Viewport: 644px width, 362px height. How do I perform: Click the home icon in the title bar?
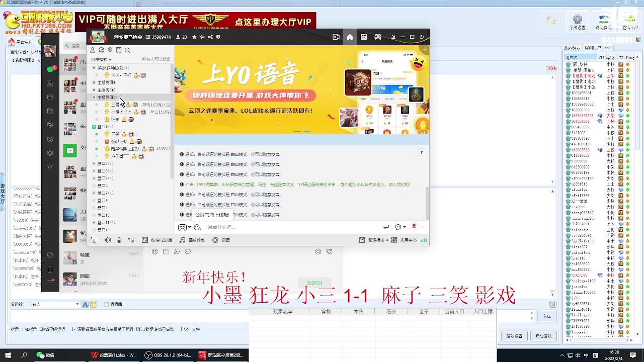pos(350,37)
